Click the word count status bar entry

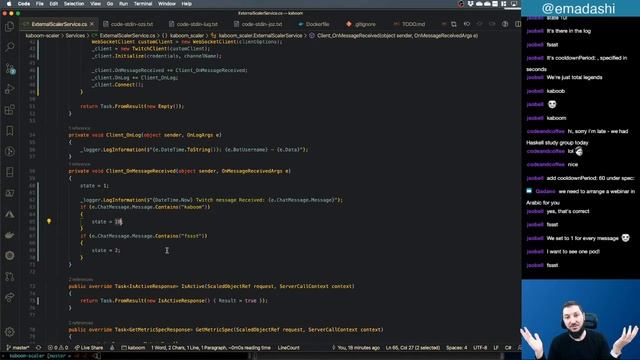point(211,348)
